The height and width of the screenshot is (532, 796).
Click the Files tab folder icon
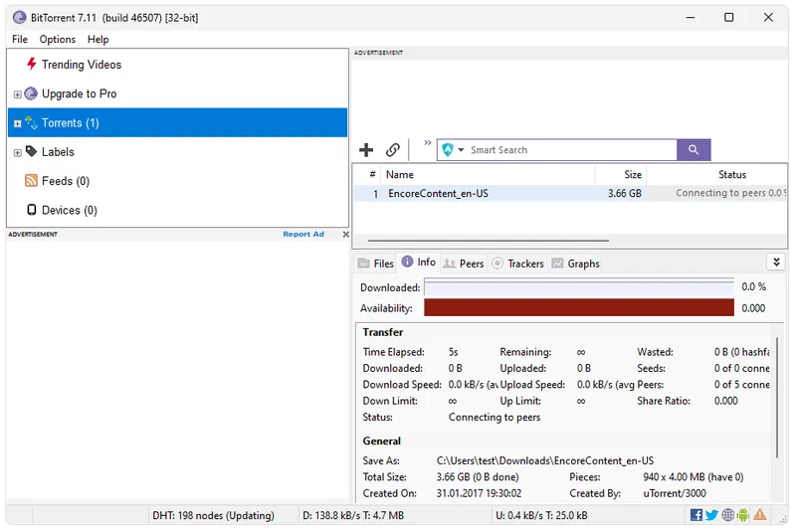[363, 264]
